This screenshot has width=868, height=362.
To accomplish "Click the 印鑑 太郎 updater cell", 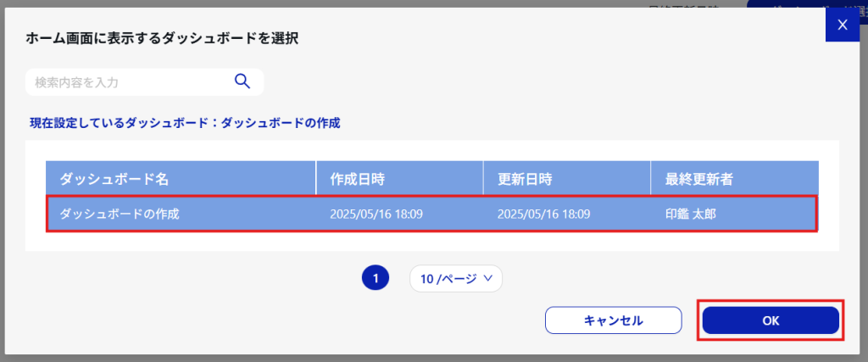I will click(x=690, y=214).
